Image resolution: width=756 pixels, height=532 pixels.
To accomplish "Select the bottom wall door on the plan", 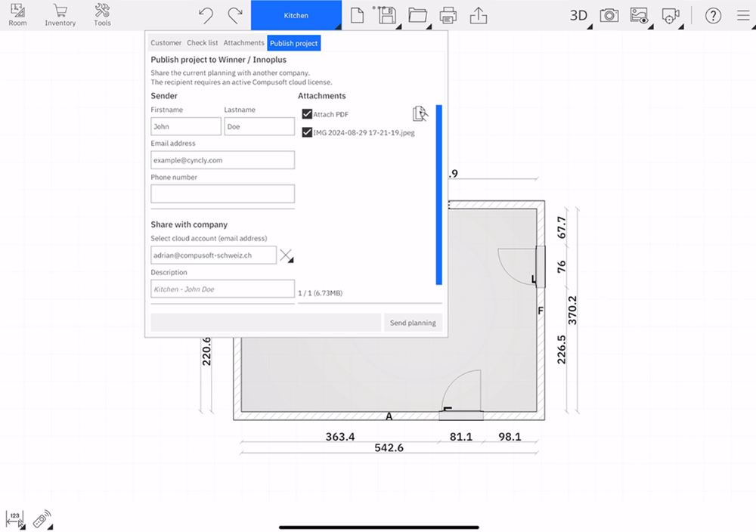I will click(461, 395).
